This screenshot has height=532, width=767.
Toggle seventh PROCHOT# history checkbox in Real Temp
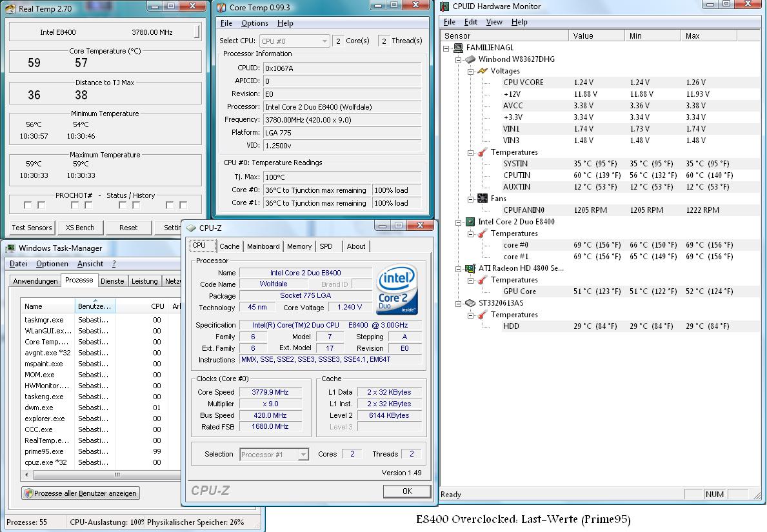tap(170, 205)
